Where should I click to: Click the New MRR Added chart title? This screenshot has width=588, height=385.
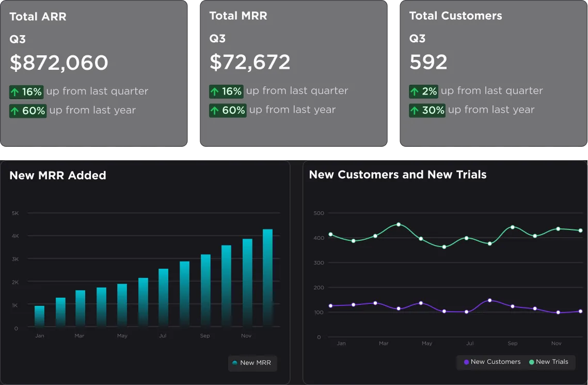[58, 176]
